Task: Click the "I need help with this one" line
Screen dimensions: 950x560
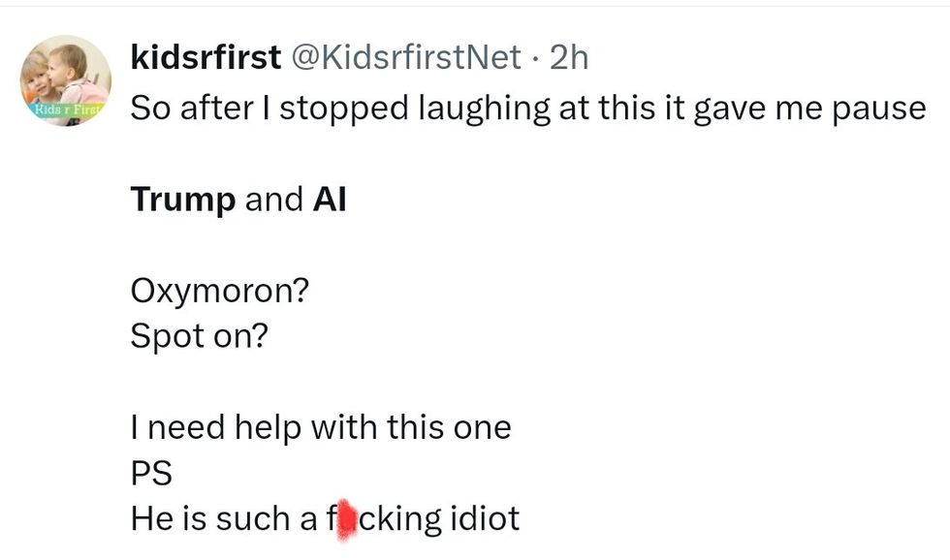Action: (x=321, y=427)
